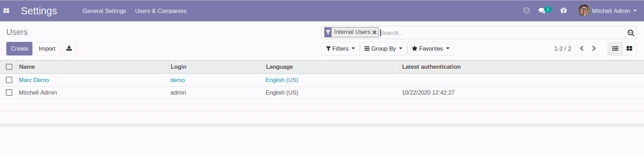Viewport: 644px width, 156px height.
Task: Click the 10/22/2020 12:42:27 authentication cell
Action: 428,92
